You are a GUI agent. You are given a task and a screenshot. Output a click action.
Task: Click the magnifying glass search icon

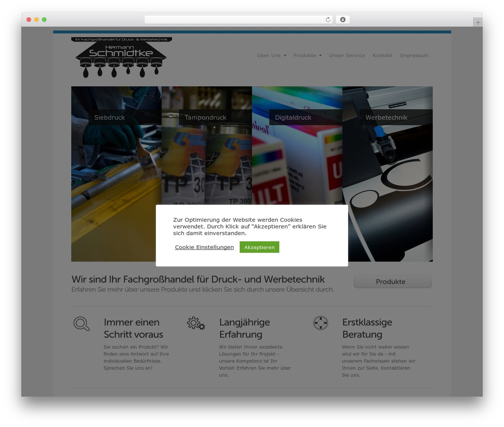point(82,324)
